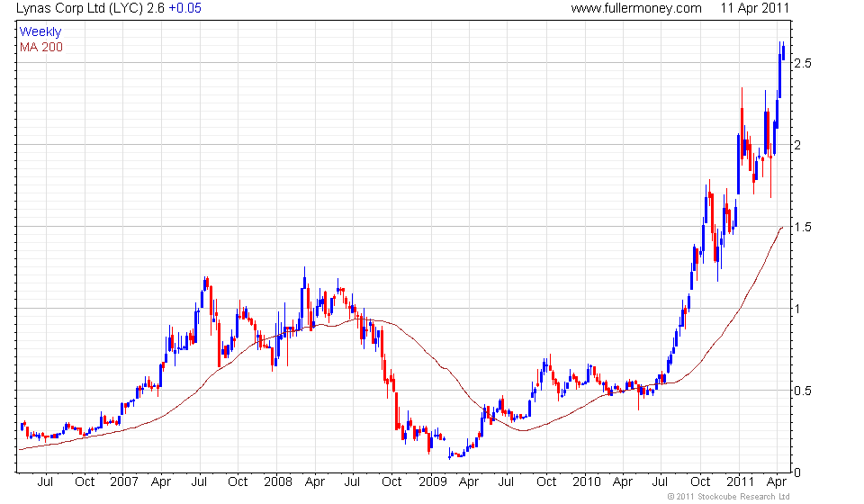864x504 pixels.
Task: Click the Oct label preceding 2011
Action: [x=700, y=482]
